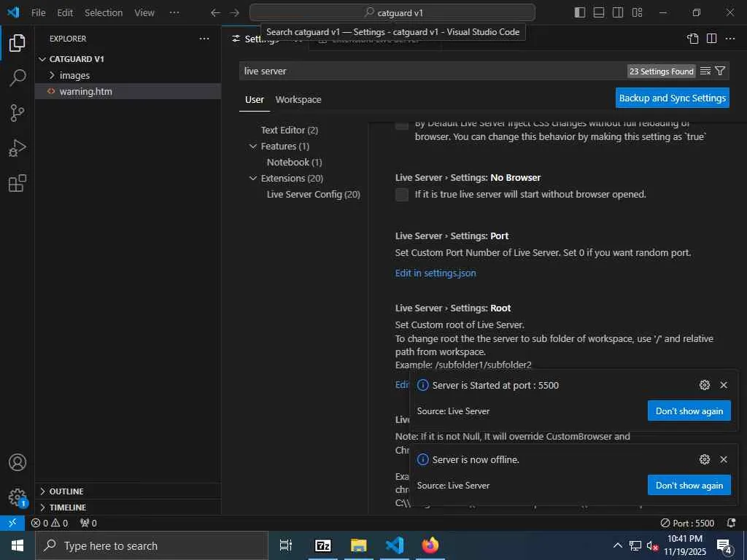Split the editor to the right

711,39
